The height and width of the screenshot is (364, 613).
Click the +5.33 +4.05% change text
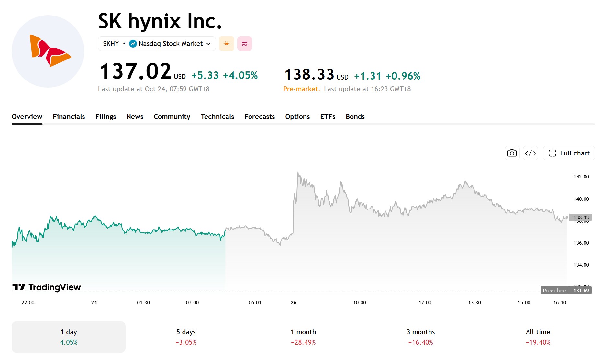point(224,75)
